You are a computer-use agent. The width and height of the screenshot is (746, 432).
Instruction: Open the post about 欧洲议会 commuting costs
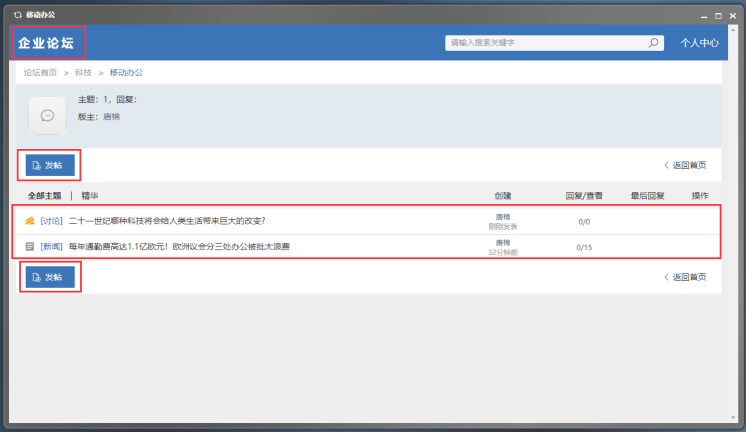[x=179, y=246]
